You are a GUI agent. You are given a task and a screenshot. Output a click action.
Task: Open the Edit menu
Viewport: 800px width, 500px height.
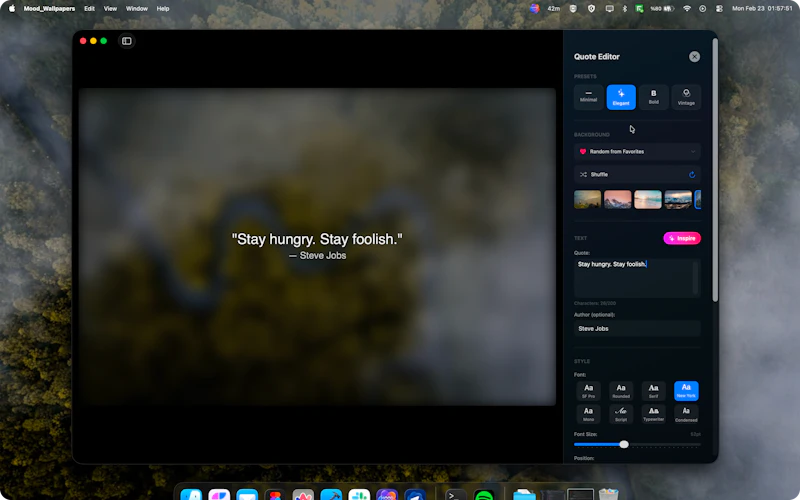pyautogui.click(x=89, y=9)
